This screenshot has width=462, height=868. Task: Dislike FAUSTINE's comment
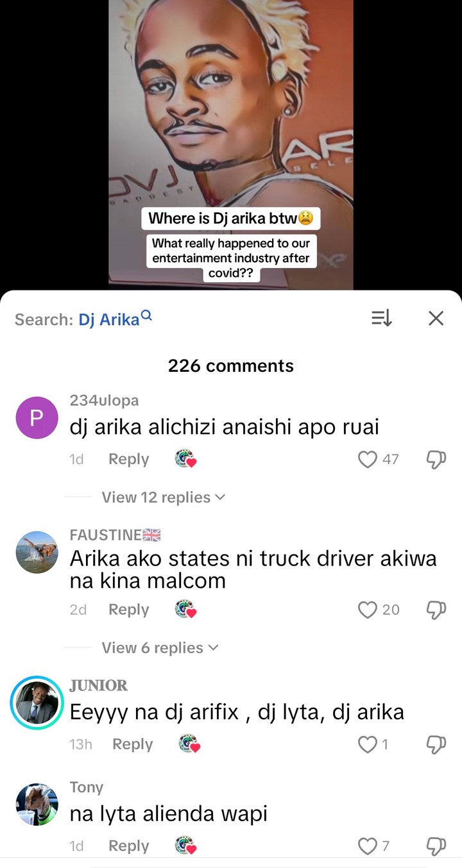(436, 610)
